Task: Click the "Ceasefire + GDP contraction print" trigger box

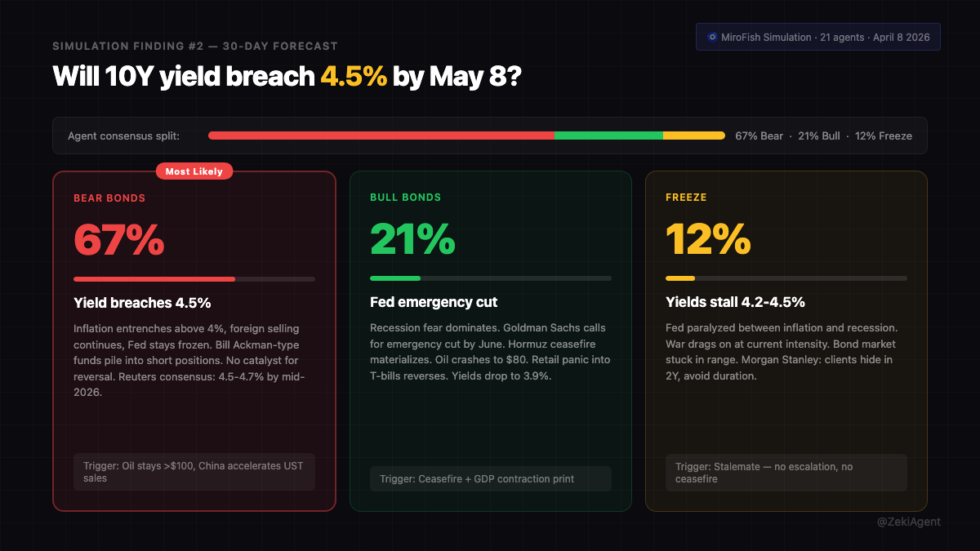Action: 490,478
